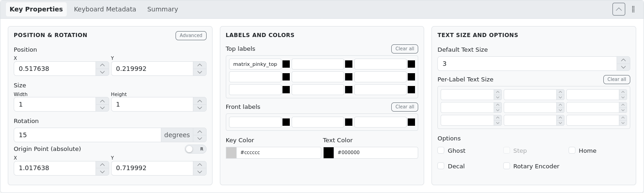Click the Advanced button
Viewport: 644px width, 193px height.
(191, 36)
